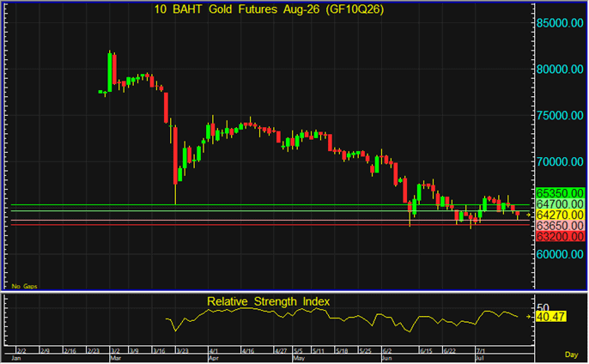Select the 4/1 date label
The height and width of the screenshot is (364, 589).
(213, 351)
